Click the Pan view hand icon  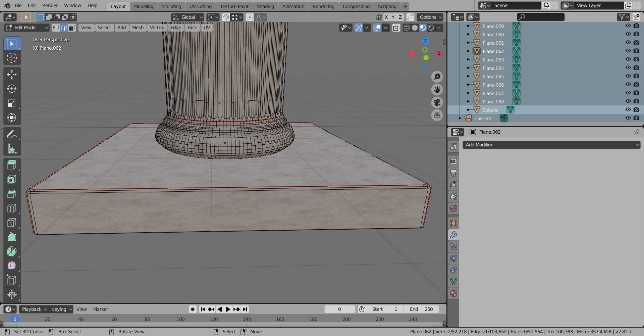[x=437, y=90]
